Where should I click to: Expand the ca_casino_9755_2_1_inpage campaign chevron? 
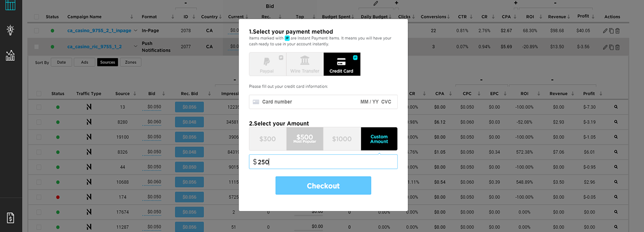(136, 31)
